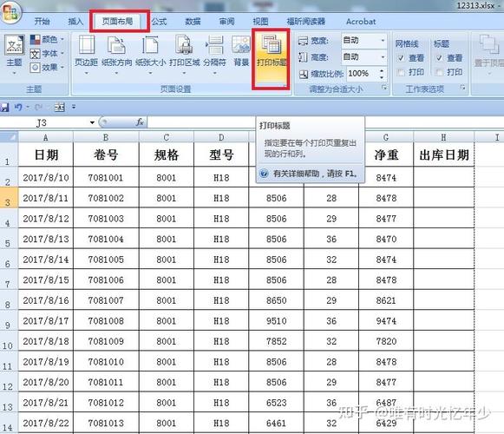This screenshot has height=434, width=504.
Task: Open the 页边距 margins menu
Action: [x=86, y=55]
